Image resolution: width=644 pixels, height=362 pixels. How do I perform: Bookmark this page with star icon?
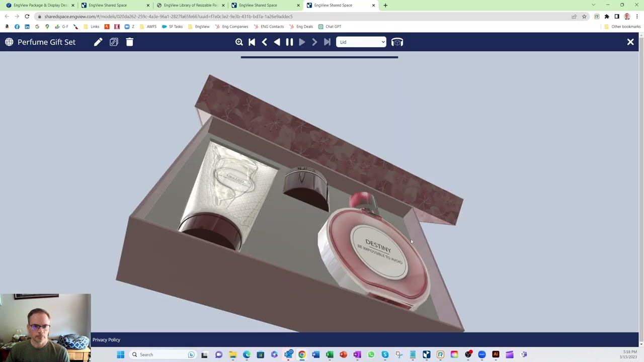584,17
